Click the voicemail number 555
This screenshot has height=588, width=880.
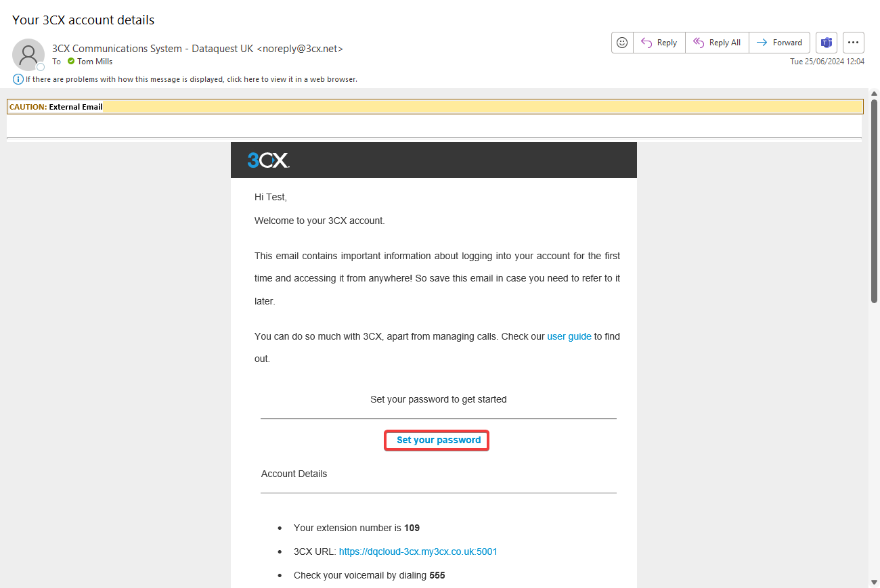click(437, 575)
